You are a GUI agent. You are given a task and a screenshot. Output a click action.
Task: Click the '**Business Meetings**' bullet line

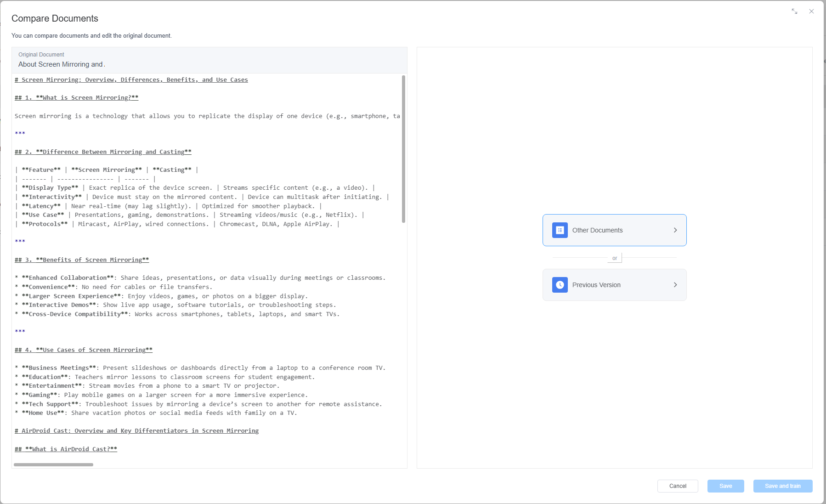click(200, 368)
